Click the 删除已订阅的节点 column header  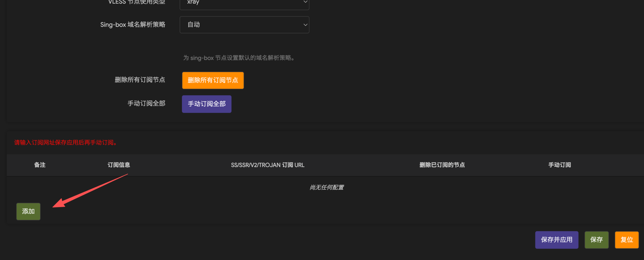point(442,165)
